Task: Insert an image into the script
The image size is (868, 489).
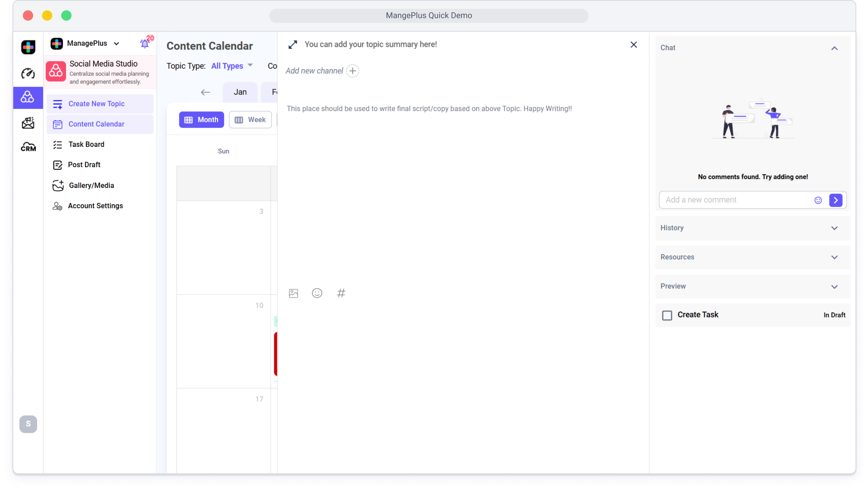Action: (x=293, y=293)
